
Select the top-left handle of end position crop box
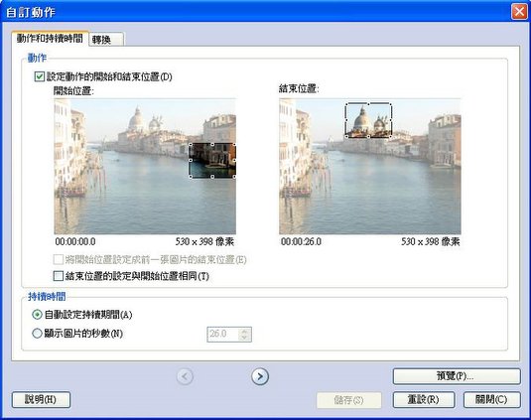pyautogui.click(x=346, y=104)
